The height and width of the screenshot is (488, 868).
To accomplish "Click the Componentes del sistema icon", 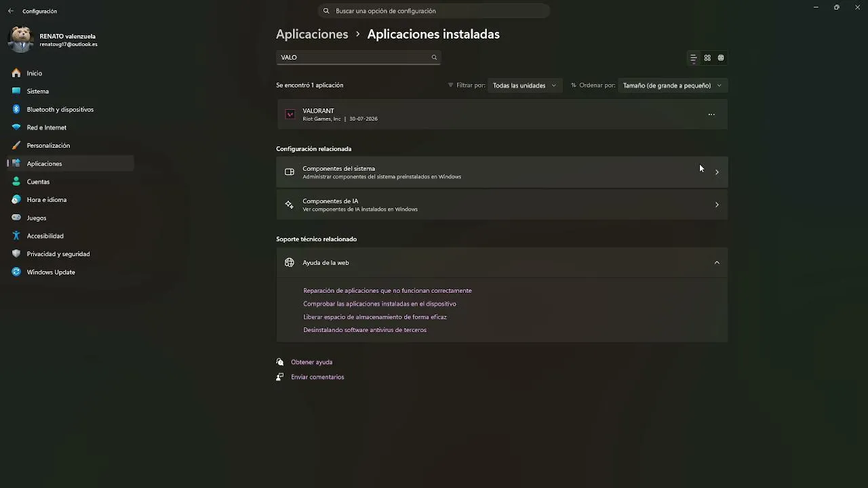I will click(290, 172).
